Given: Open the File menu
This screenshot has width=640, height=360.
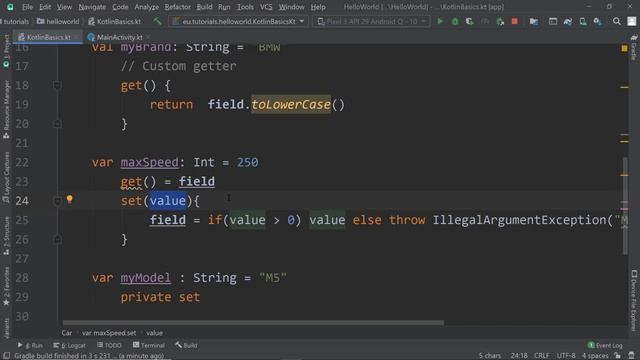Looking at the screenshot, I should click(27, 7).
